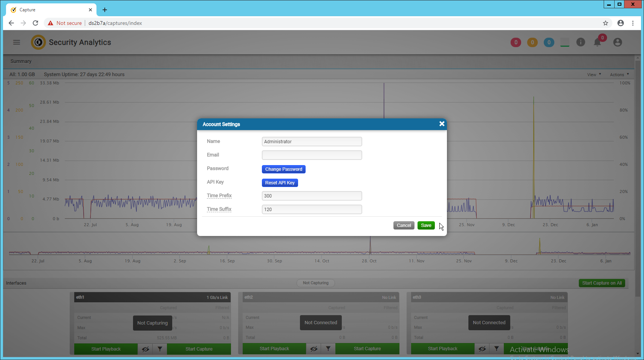Click the Change Password button
The width and height of the screenshot is (644, 360).
coord(283,169)
